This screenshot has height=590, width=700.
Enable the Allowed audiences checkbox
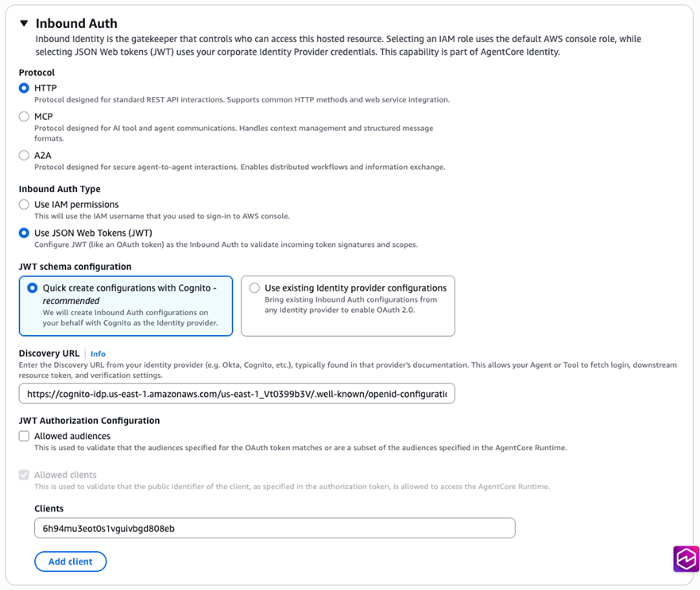(x=24, y=436)
